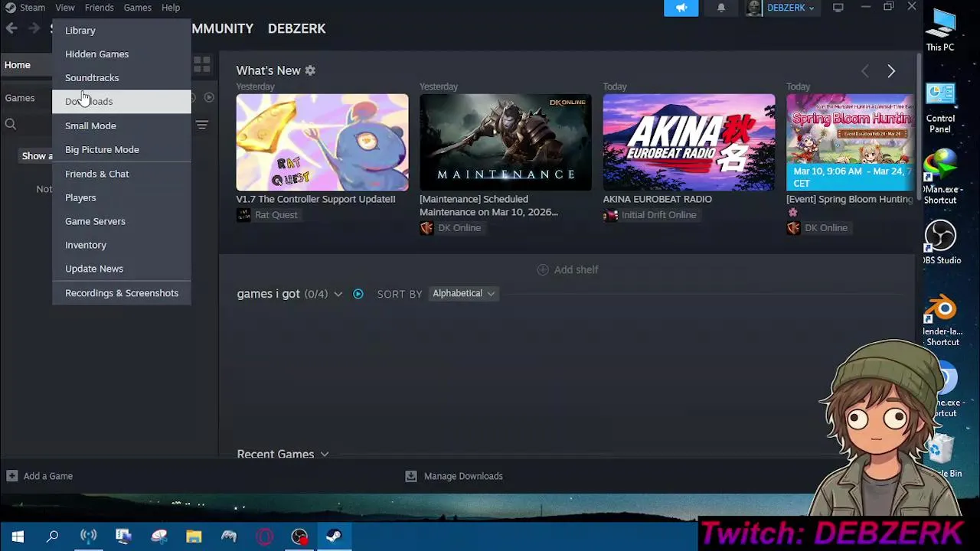Click Add shelf button
This screenshot has width=980, height=551.
(567, 269)
